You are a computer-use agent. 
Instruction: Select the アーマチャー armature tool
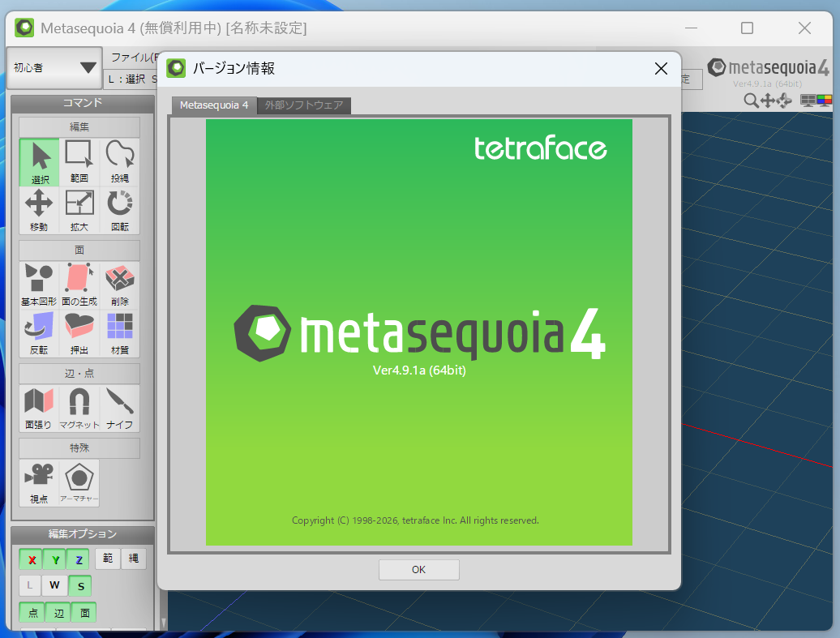(x=79, y=482)
